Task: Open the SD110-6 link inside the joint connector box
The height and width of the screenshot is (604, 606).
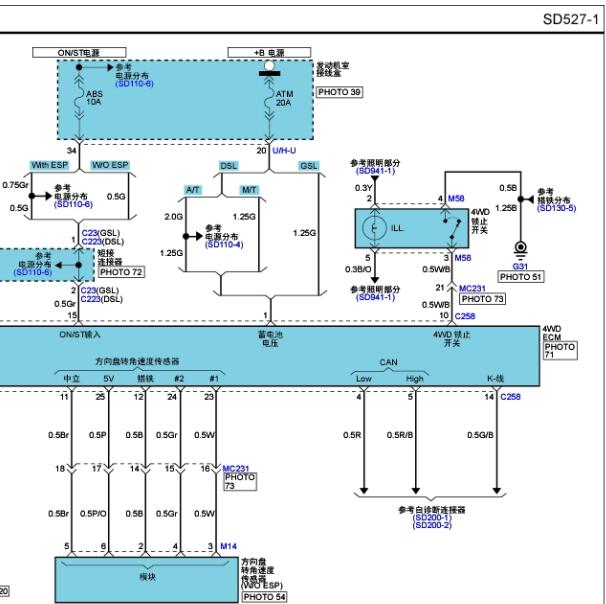Action: click(32, 272)
